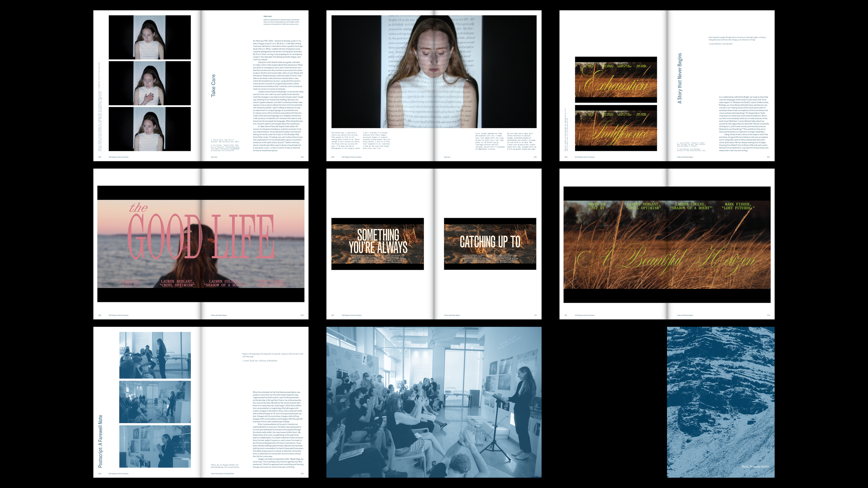Screen dimensions: 868x488
Task: Click caption beginning 'I don't know why I've become'
Action: pos(376,140)
